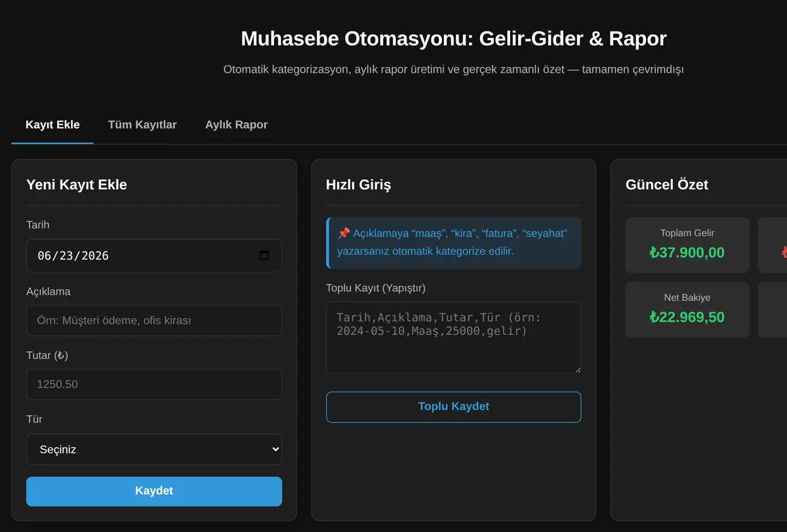Focus the Açıklama text input
The height and width of the screenshot is (532, 787).
(x=154, y=320)
